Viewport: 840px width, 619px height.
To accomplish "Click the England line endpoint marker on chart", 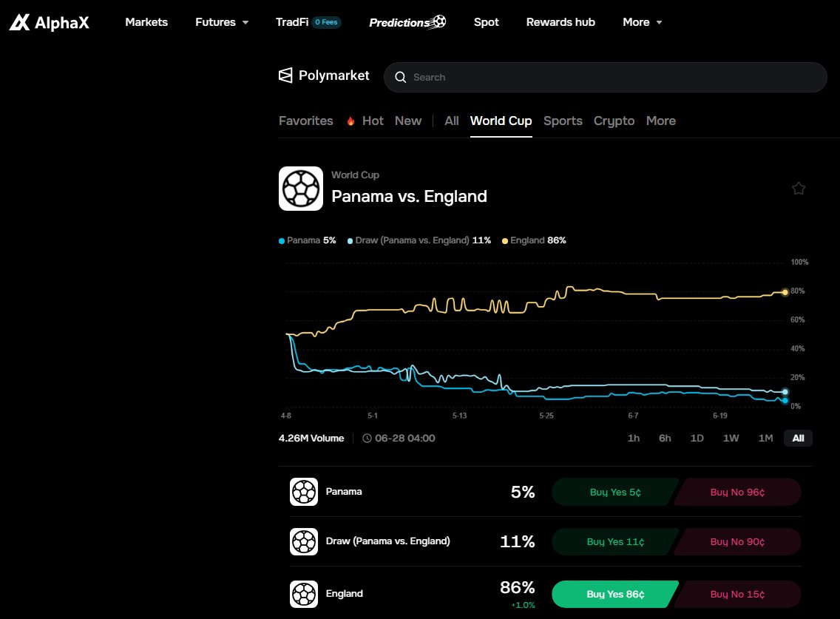I will tap(785, 292).
